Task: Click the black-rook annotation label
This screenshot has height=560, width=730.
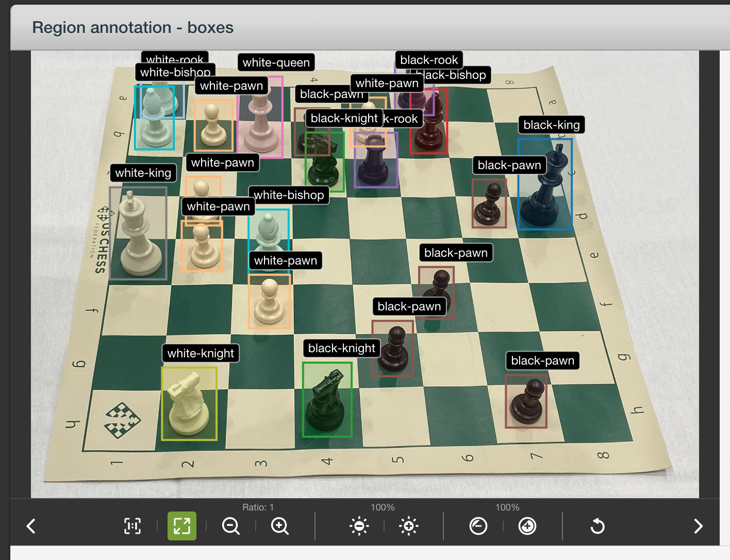Action: click(x=428, y=60)
